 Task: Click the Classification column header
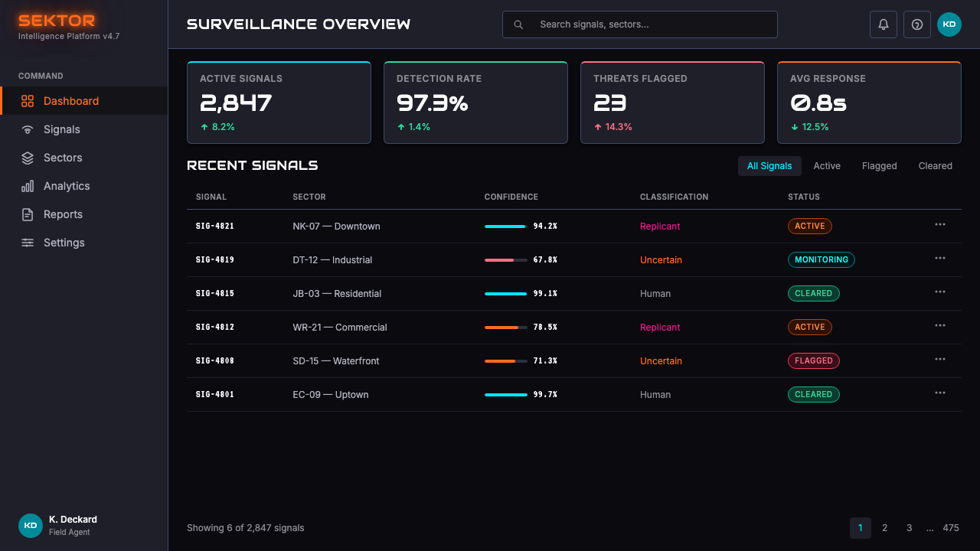coord(674,197)
